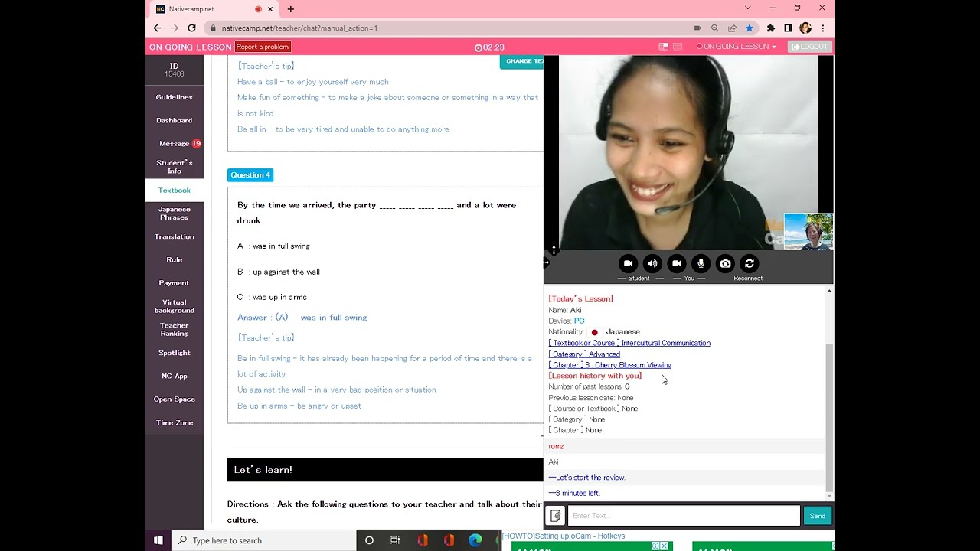Screen dimensions: 980x551
Task: Reload the browser page
Action: coord(192,28)
